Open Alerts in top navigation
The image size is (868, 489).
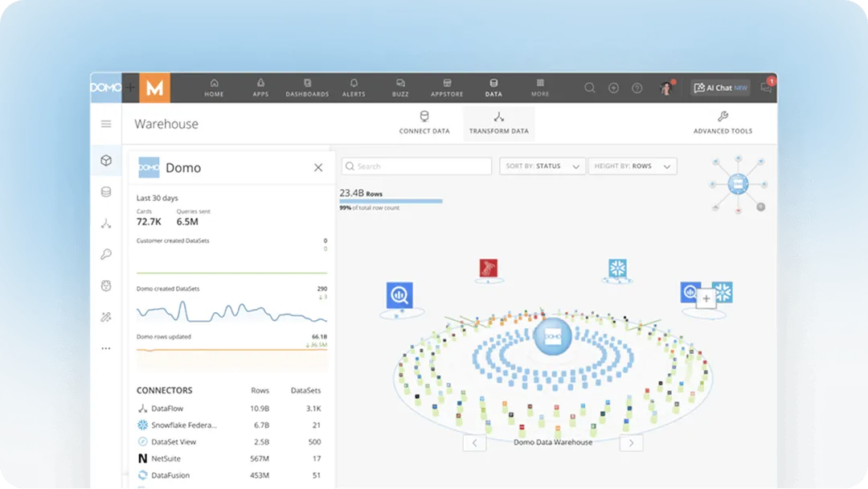(354, 88)
